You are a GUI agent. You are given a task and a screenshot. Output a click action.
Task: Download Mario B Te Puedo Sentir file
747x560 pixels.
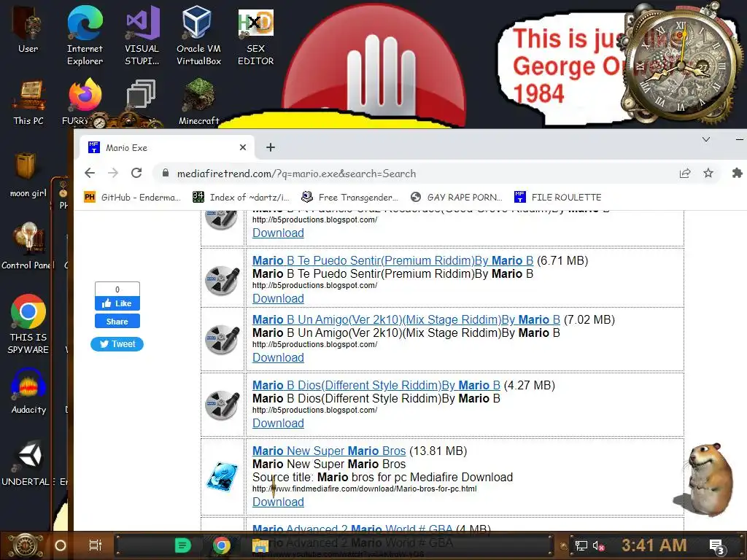[x=278, y=298]
